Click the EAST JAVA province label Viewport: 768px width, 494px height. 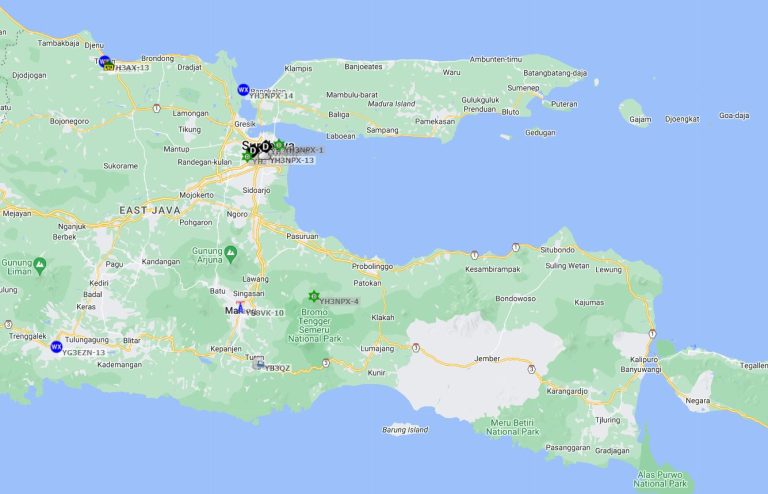click(x=148, y=210)
